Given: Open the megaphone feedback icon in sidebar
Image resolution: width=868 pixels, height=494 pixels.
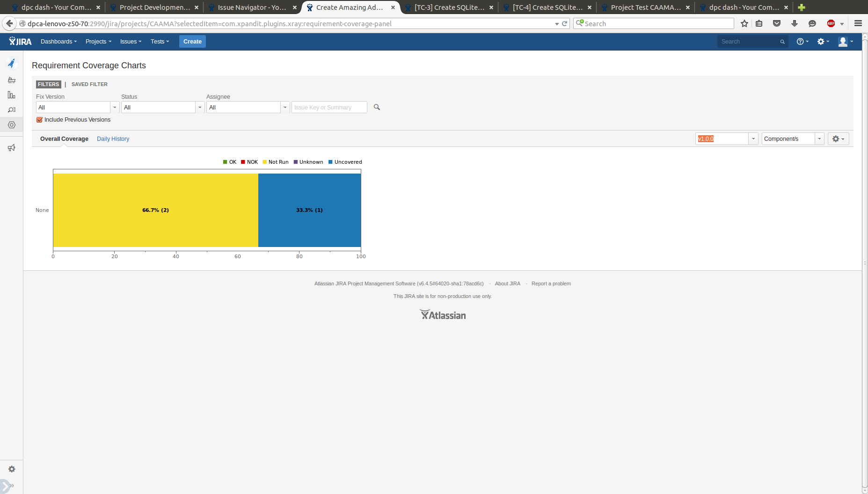Looking at the screenshot, I should click(12, 148).
